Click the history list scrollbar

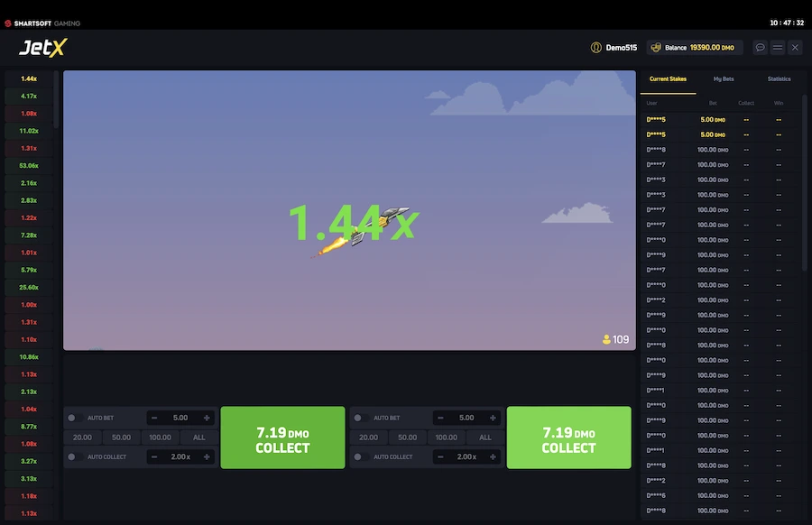(x=56, y=98)
